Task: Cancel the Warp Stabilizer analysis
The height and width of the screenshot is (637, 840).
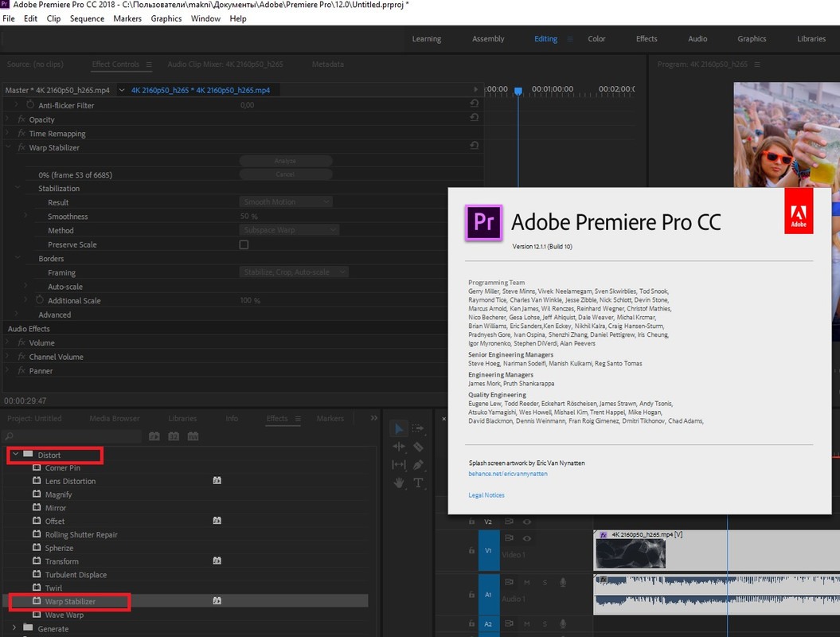Action: (x=286, y=174)
